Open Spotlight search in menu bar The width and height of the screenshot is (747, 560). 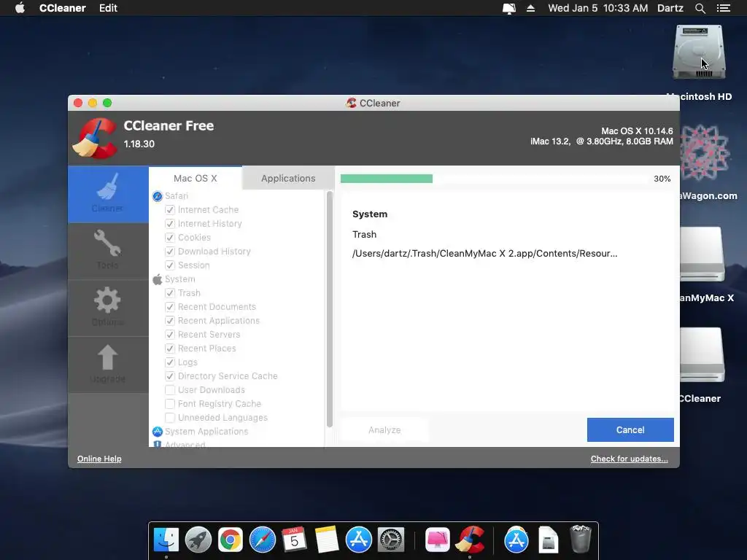[700, 8]
